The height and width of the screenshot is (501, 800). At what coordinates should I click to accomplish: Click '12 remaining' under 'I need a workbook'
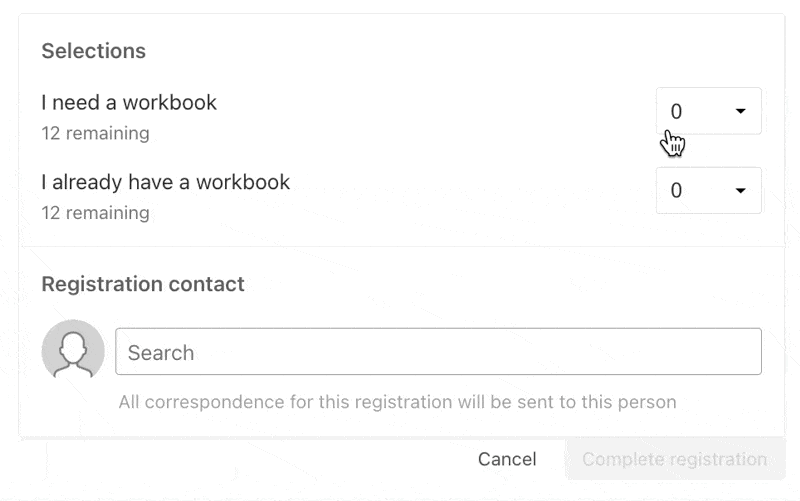[95, 133]
